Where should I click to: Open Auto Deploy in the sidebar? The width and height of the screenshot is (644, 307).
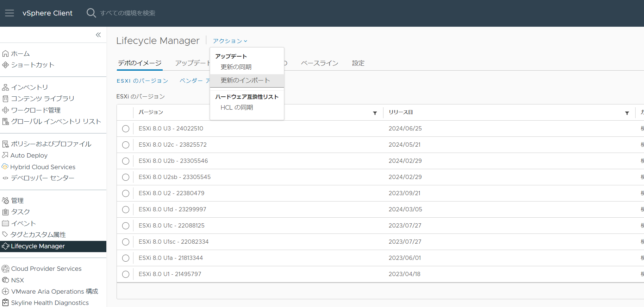coord(29,155)
